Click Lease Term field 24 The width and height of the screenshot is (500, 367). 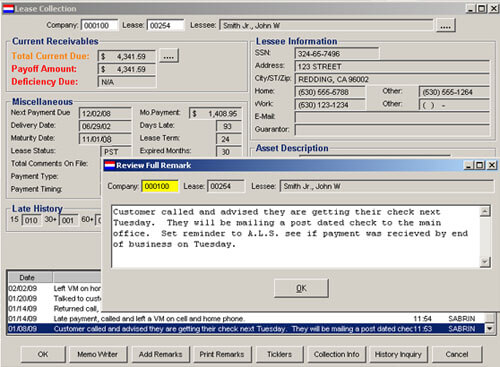(x=229, y=139)
